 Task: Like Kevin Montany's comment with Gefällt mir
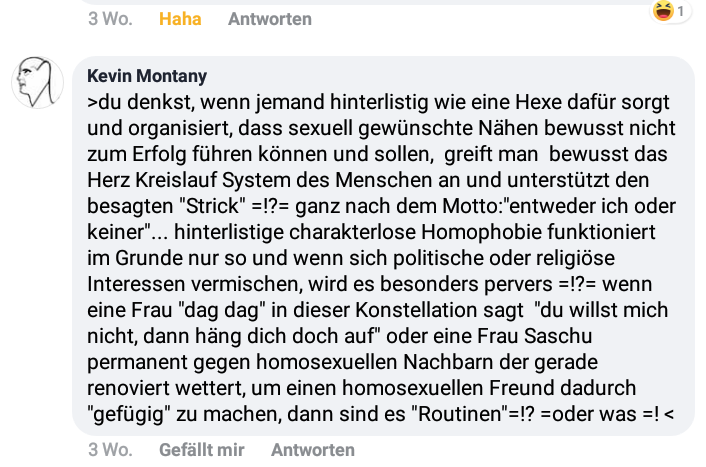[x=202, y=449]
